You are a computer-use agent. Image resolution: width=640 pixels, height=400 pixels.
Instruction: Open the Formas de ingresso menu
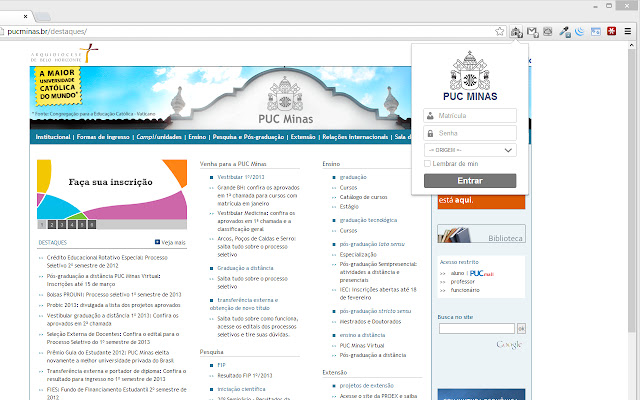[103, 137]
